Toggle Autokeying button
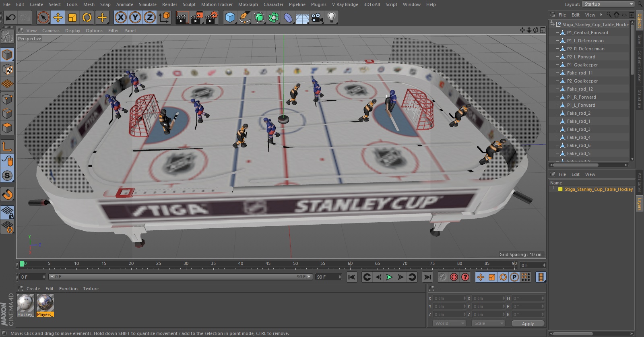Screen dimensions: 644x337 454,277
